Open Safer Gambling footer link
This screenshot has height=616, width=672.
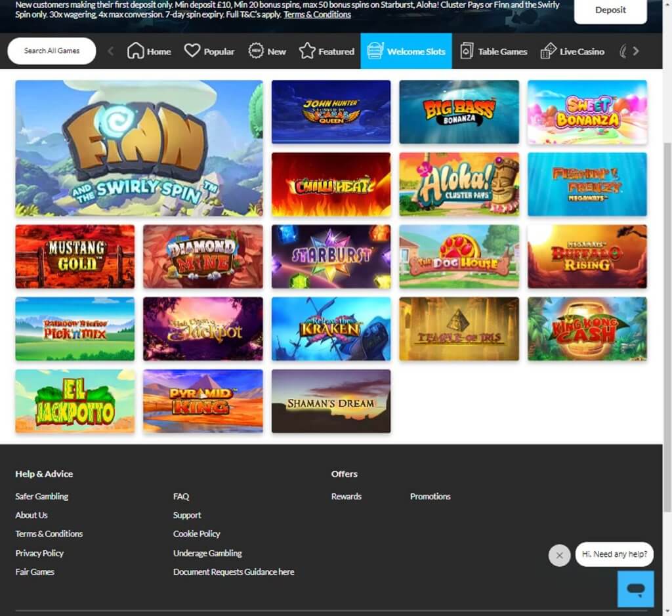(x=41, y=497)
